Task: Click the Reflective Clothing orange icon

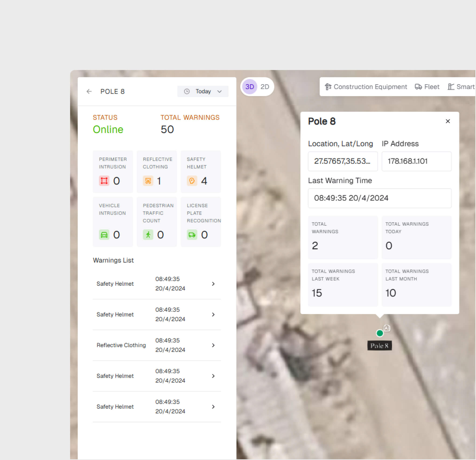Action: pyautogui.click(x=148, y=181)
